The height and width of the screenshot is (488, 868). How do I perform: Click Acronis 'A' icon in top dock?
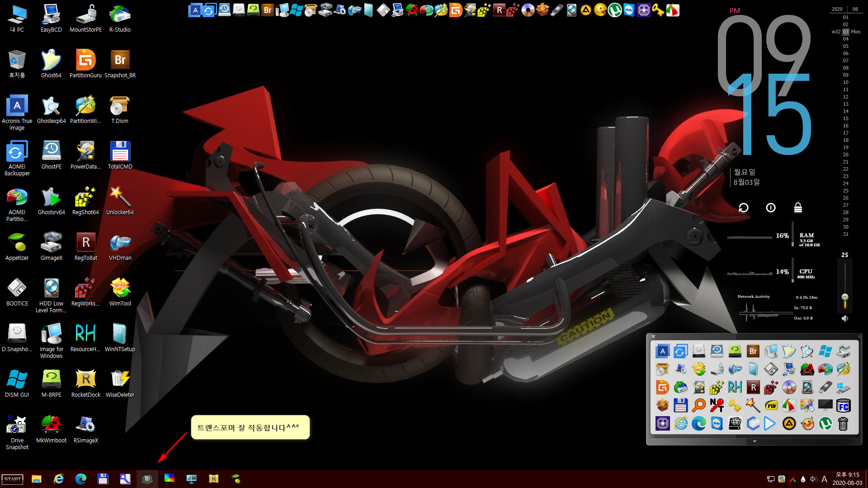coord(195,10)
